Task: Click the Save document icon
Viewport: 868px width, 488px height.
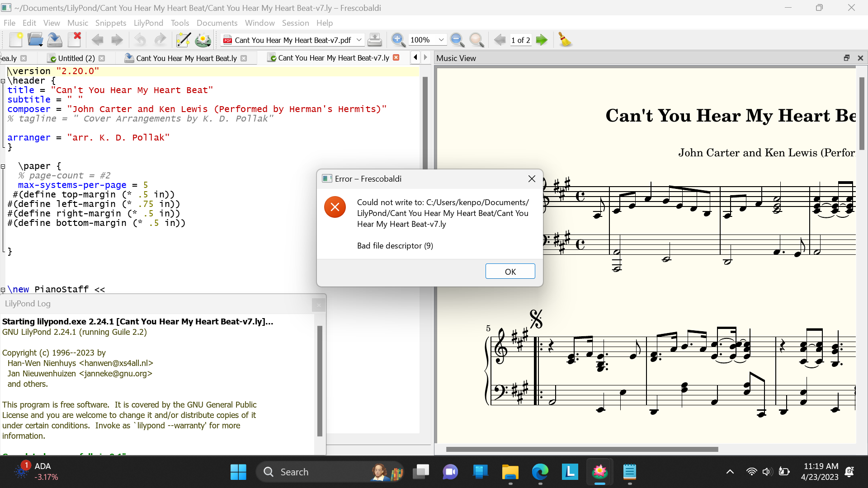Action: (55, 40)
